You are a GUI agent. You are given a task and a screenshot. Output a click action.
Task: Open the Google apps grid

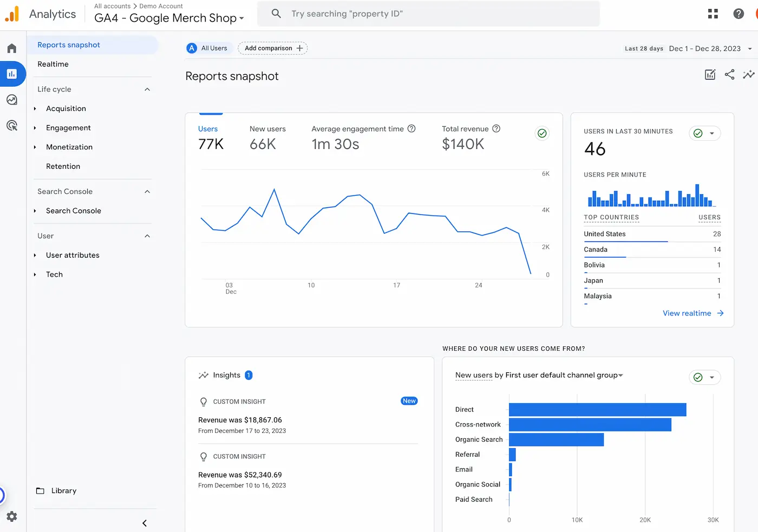point(713,14)
